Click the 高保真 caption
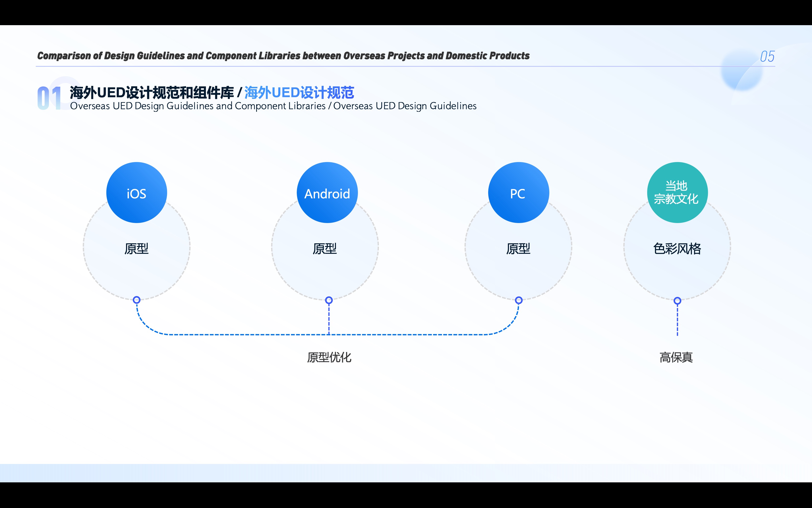 [x=676, y=357]
